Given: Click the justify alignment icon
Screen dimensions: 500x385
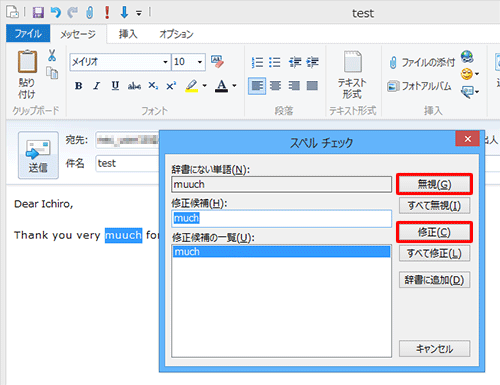Looking at the screenshot, I should click(x=312, y=86).
